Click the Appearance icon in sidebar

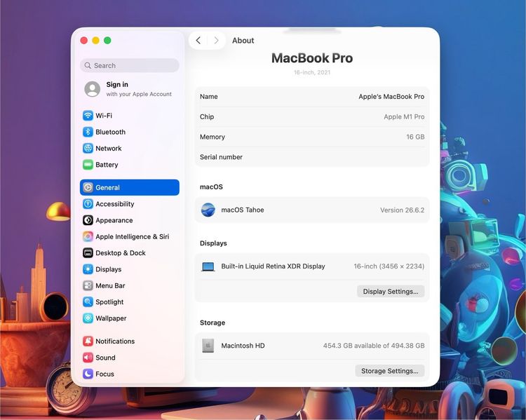pos(88,220)
